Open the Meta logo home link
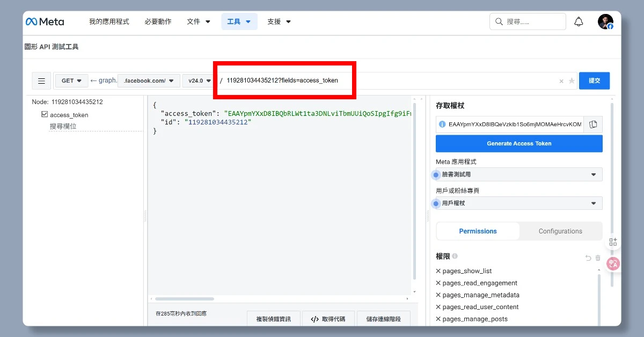This screenshot has width=644, height=337. (x=45, y=21)
